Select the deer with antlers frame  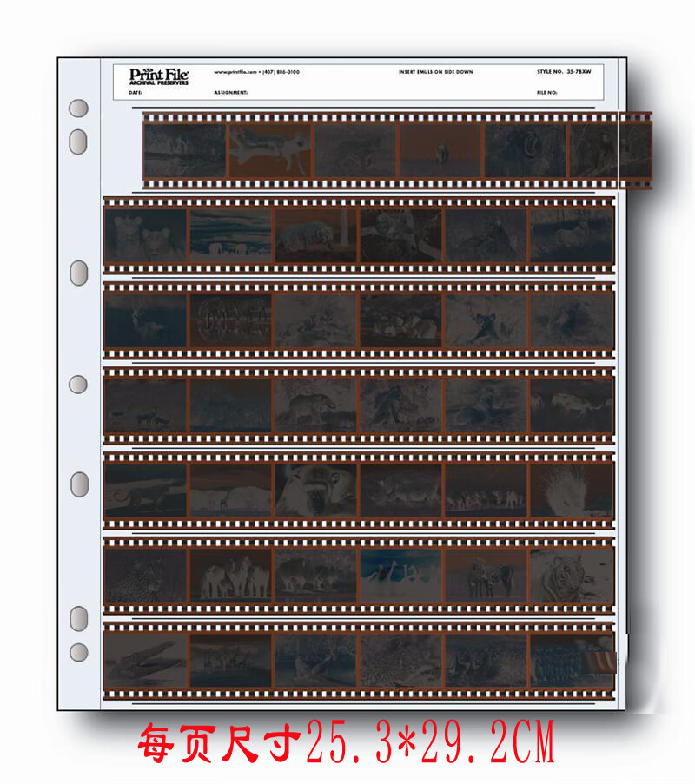144,320
